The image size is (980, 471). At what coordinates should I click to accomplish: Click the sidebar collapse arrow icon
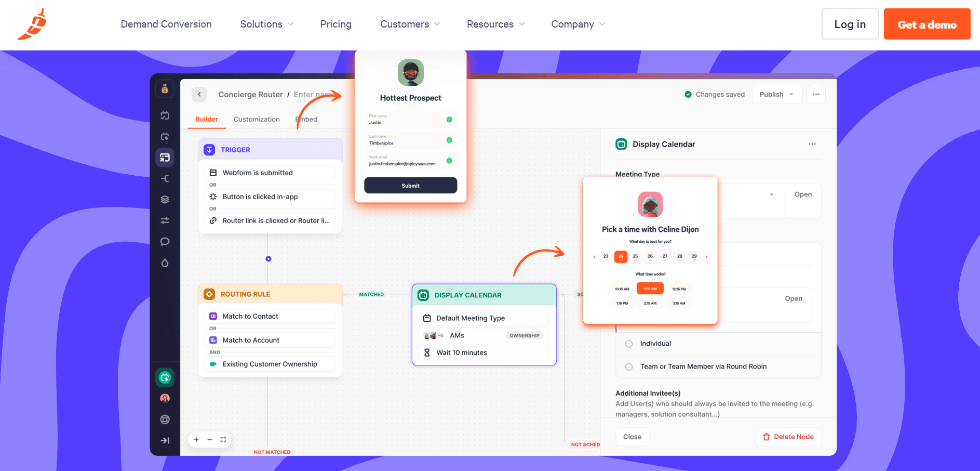point(165,441)
